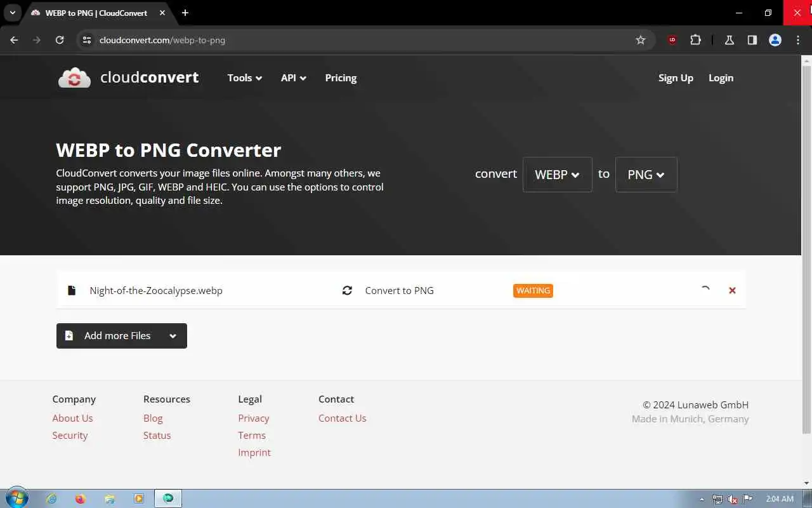
Task: Click the active CloudConvert browser taskbar button
Action: click(x=168, y=498)
